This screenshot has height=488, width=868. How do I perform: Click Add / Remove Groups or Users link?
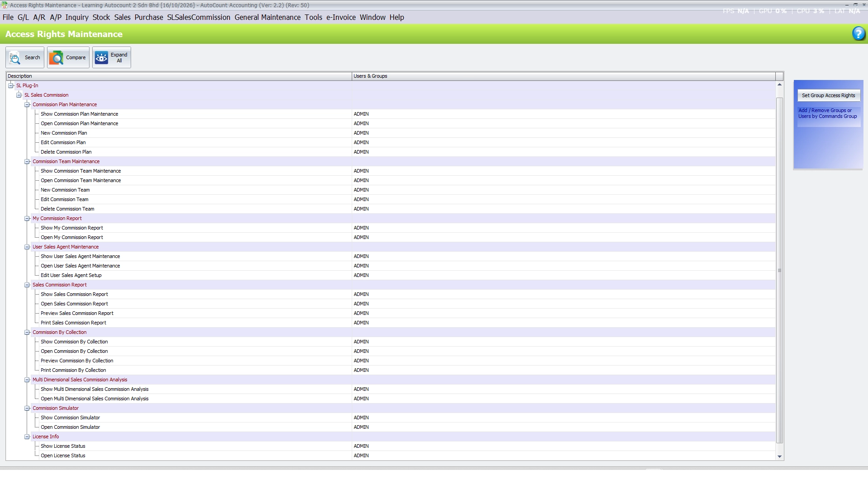827,113
